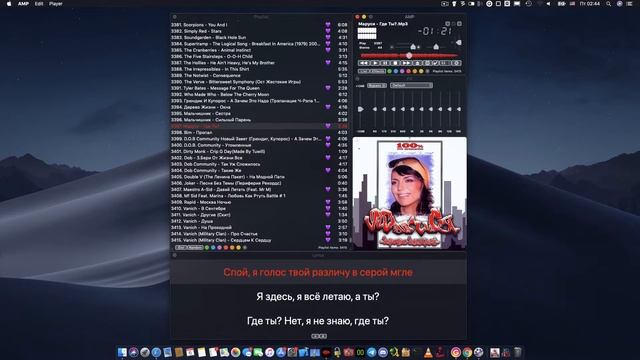The image size is (640, 360).
Task: Select track The Verve - Bittersweet Symphony
Action: pyautogui.click(x=260, y=82)
